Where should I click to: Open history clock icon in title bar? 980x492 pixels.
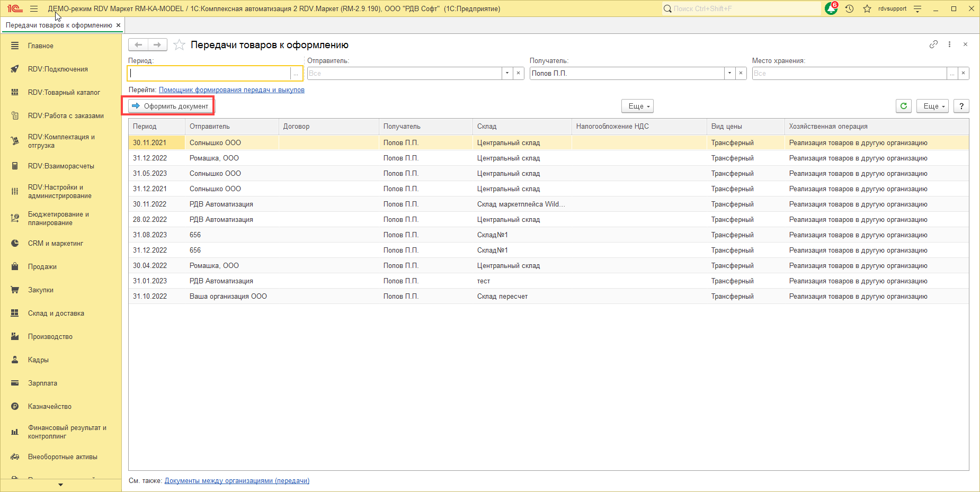pos(849,8)
